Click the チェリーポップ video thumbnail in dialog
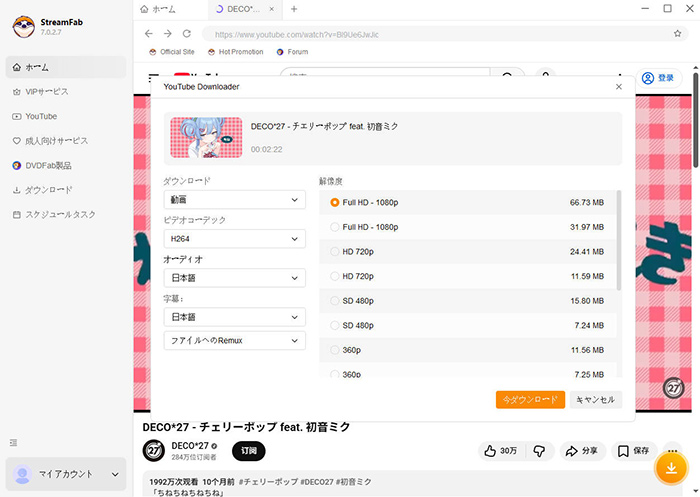This screenshot has width=700, height=497. (206, 138)
